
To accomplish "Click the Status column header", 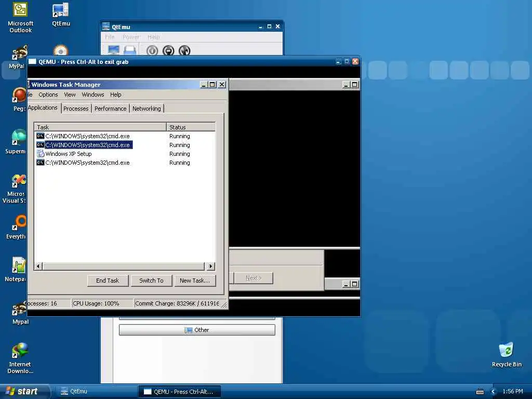I will click(x=191, y=127).
